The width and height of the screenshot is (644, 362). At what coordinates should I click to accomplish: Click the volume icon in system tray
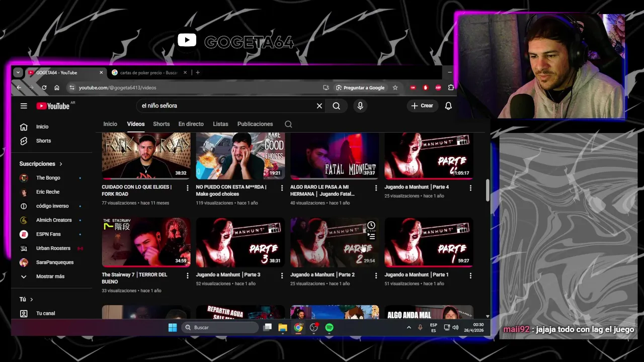455,327
